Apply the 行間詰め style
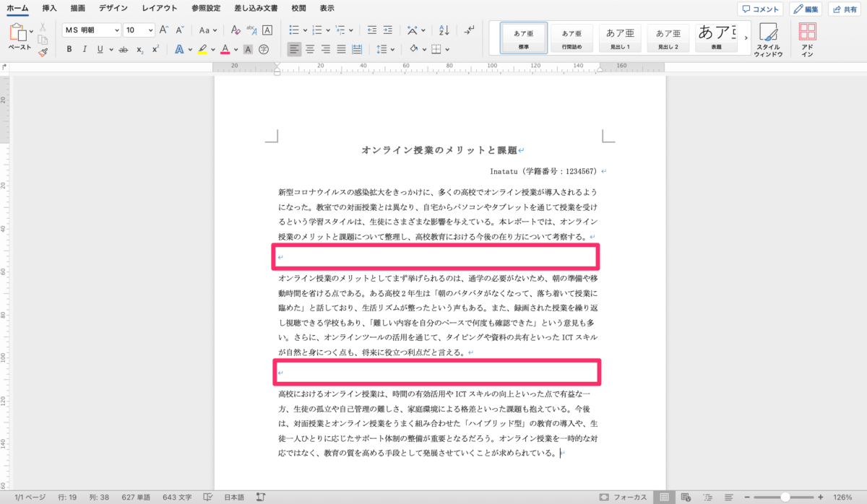 pos(571,38)
